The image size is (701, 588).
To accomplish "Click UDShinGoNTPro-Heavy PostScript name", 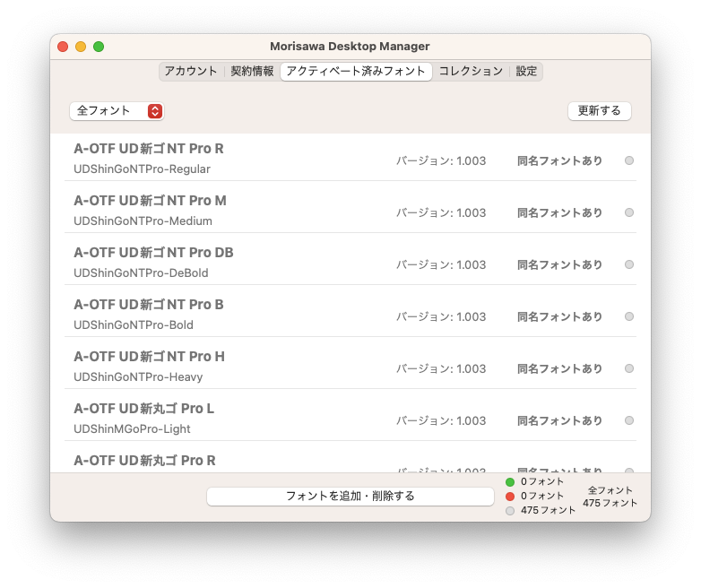I will [138, 377].
